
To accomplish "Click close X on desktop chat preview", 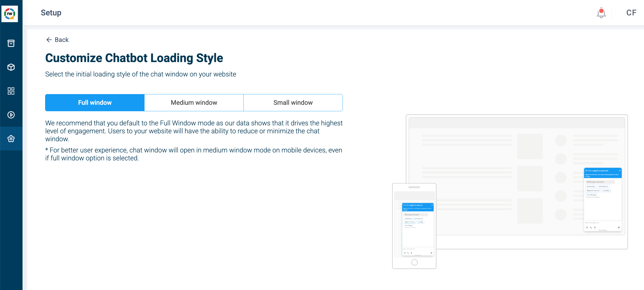I will pos(620,171).
